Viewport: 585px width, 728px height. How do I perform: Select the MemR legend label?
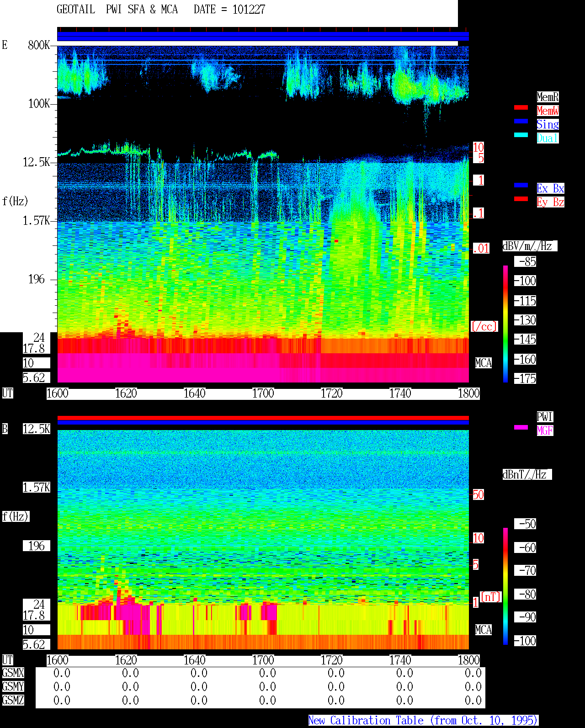point(548,97)
